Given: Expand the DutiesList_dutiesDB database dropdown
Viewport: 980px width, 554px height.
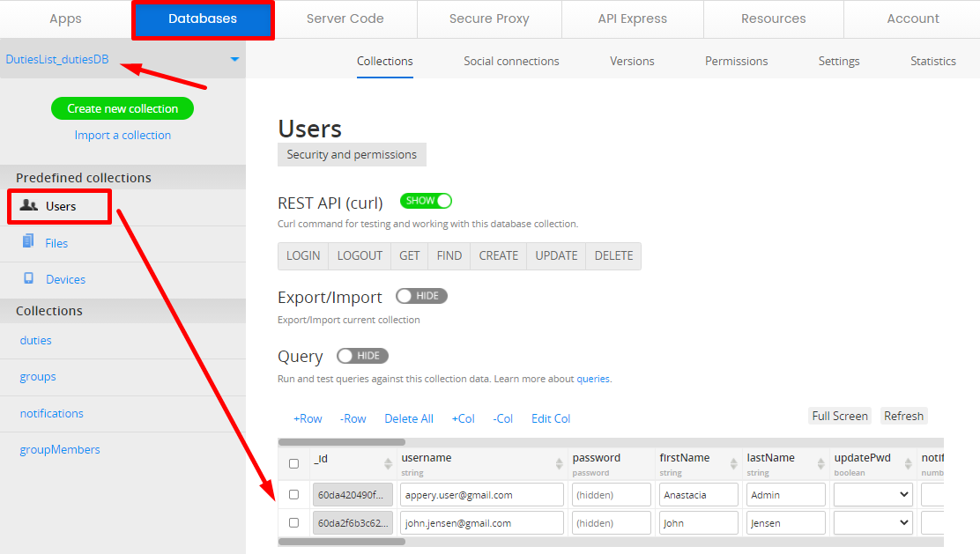Looking at the screenshot, I should [x=234, y=59].
